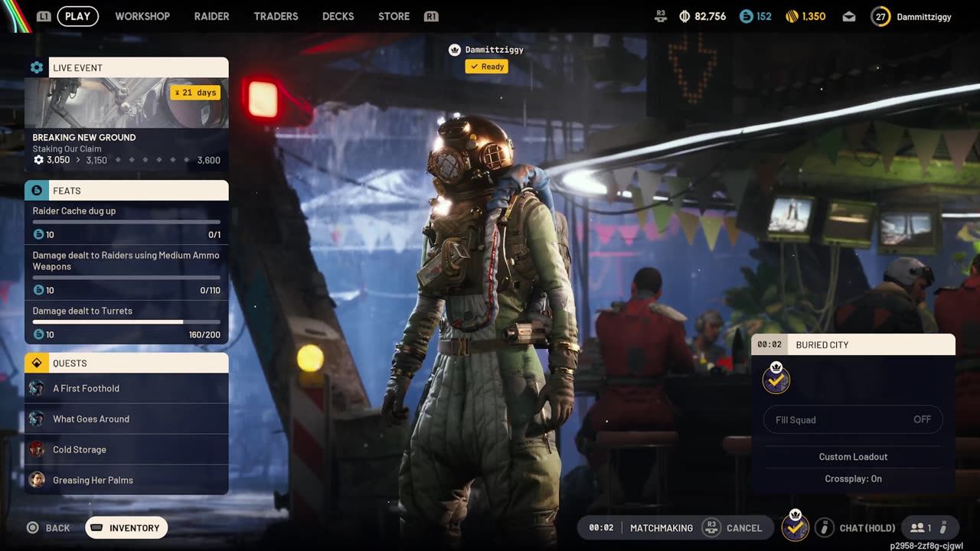Open the PLAY tab
980x551 pixels.
77,16
